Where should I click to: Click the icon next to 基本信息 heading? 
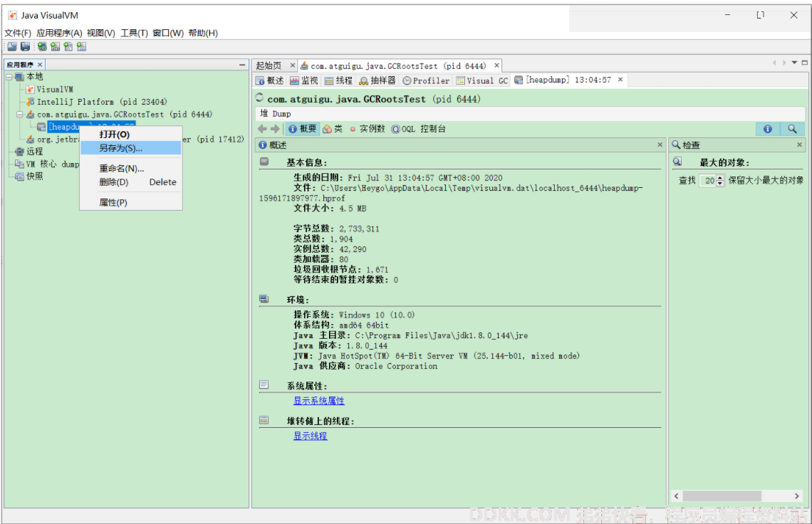click(x=265, y=162)
